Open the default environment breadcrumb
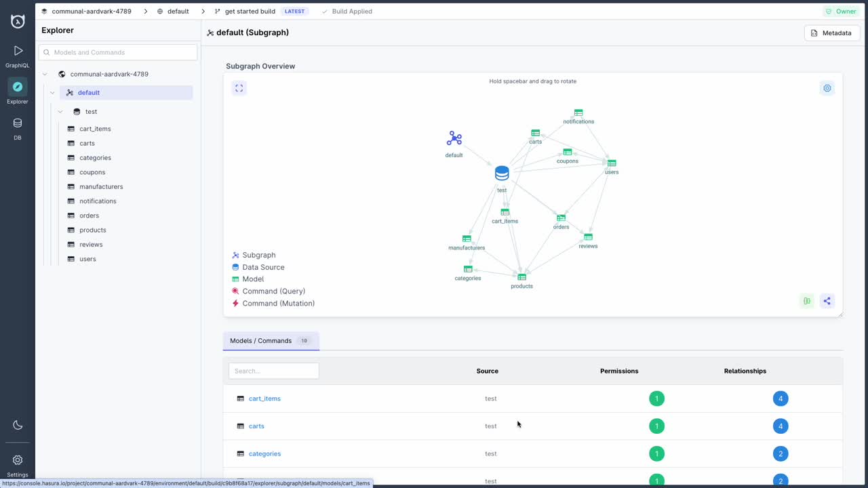Screen dimensions: 868x488 click(x=173, y=12)
